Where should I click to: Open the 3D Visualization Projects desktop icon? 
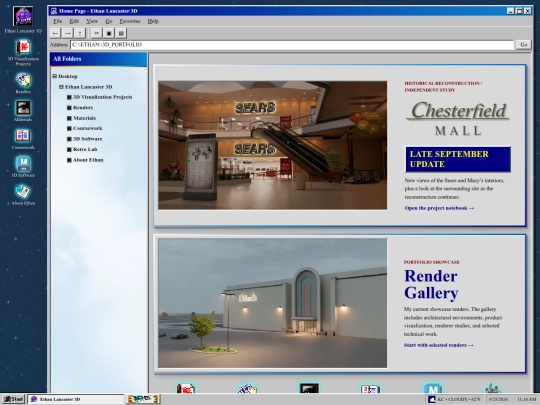coord(23,52)
